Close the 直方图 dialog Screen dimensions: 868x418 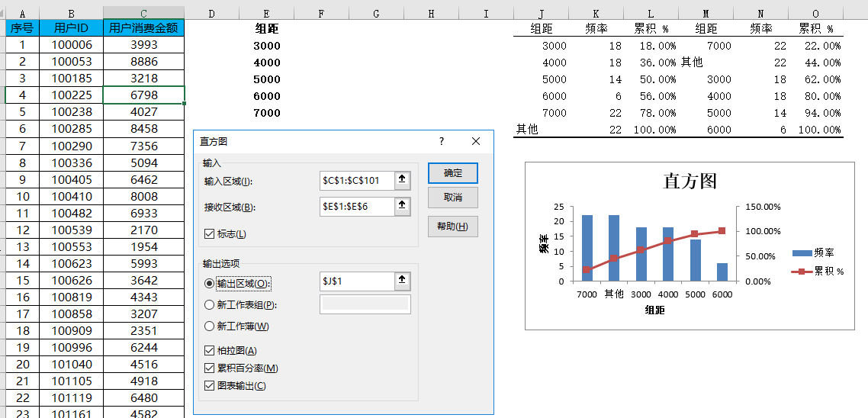click(x=475, y=141)
